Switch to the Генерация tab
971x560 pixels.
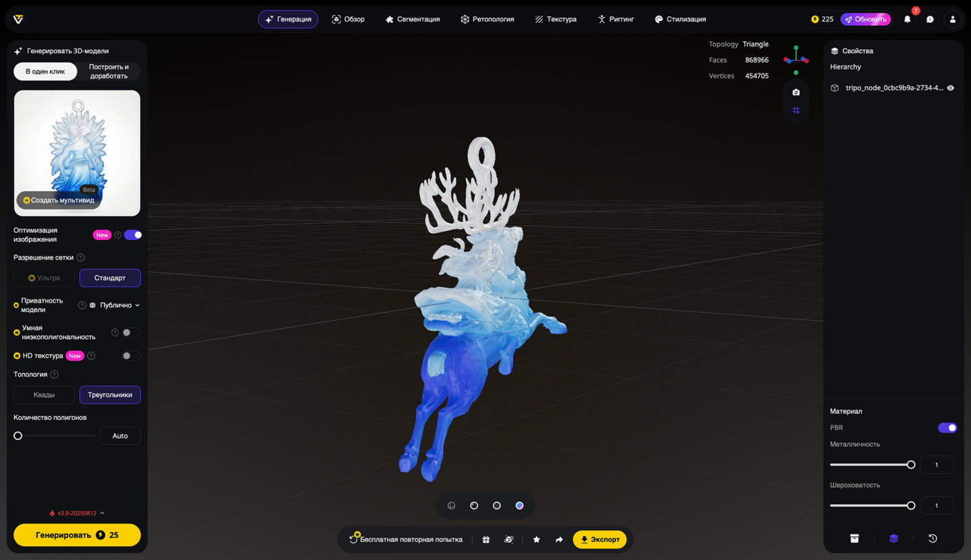(x=288, y=20)
